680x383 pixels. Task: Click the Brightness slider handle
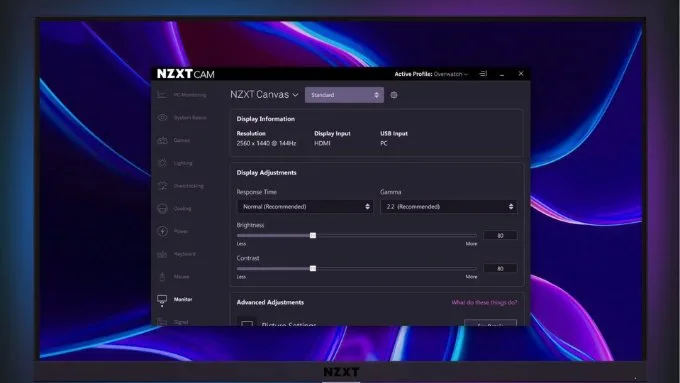click(x=313, y=236)
